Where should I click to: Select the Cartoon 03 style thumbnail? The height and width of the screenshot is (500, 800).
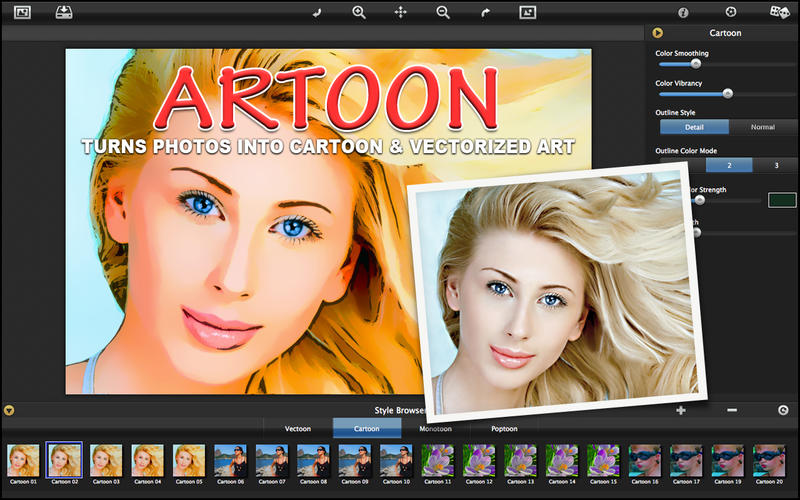click(x=106, y=461)
